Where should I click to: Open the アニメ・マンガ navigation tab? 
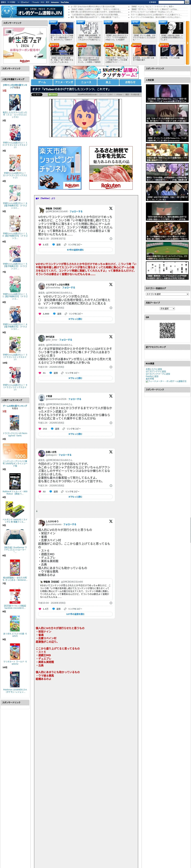click(x=64, y=82)
